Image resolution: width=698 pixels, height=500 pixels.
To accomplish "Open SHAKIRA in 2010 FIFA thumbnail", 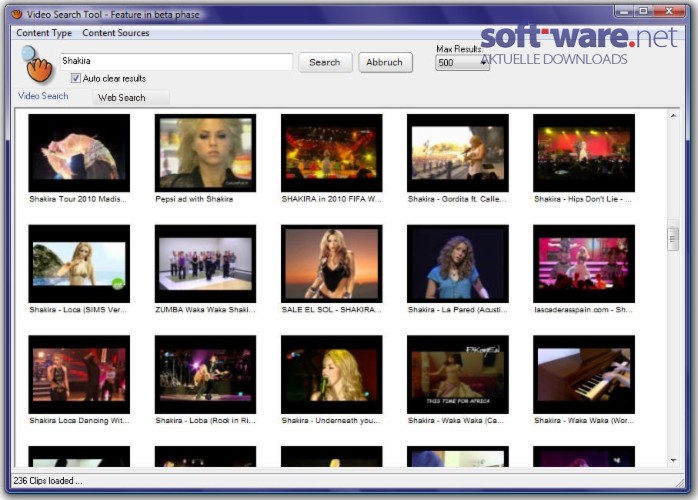I will [x=332, y=153].
